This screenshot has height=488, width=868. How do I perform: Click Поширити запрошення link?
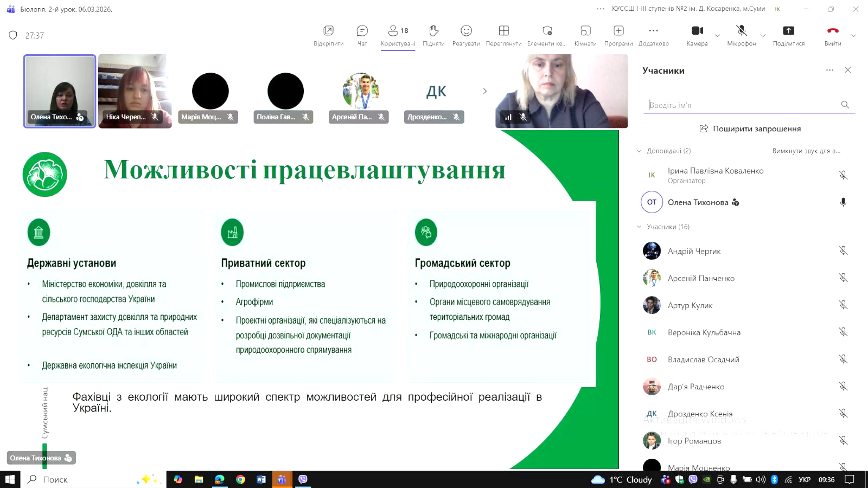tap(750, 129)
